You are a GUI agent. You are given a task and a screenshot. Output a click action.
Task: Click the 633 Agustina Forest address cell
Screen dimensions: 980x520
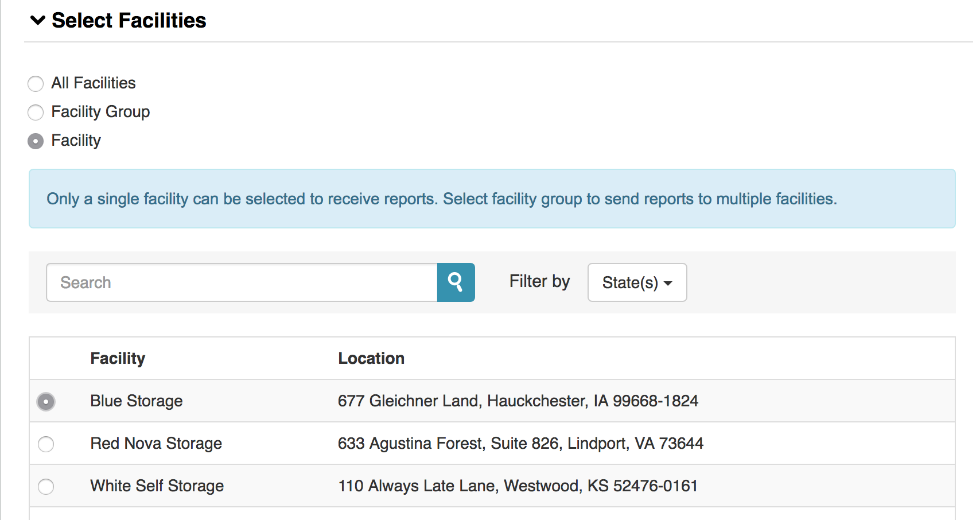[x=520, y=443]
